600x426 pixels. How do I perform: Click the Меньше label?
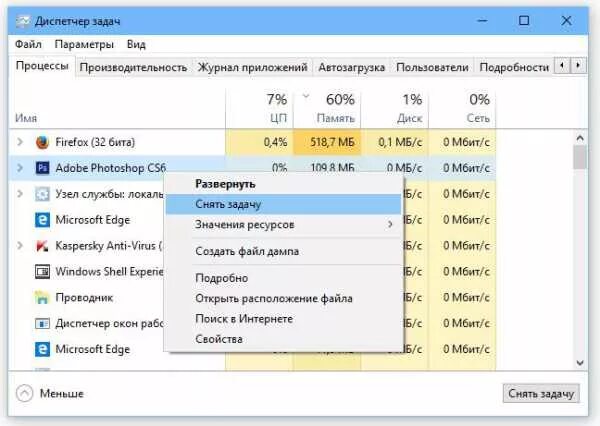[x=62, y=393]
